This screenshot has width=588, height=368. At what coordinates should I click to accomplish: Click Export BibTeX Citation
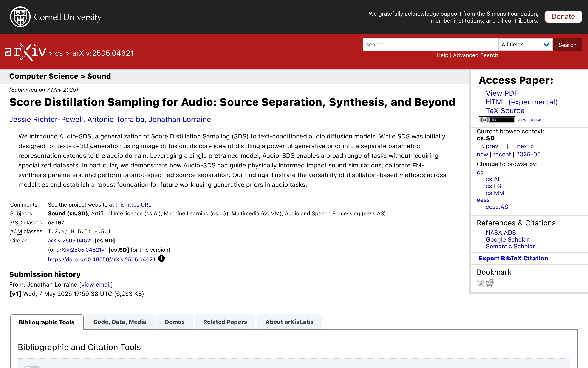tap(513, 259)
